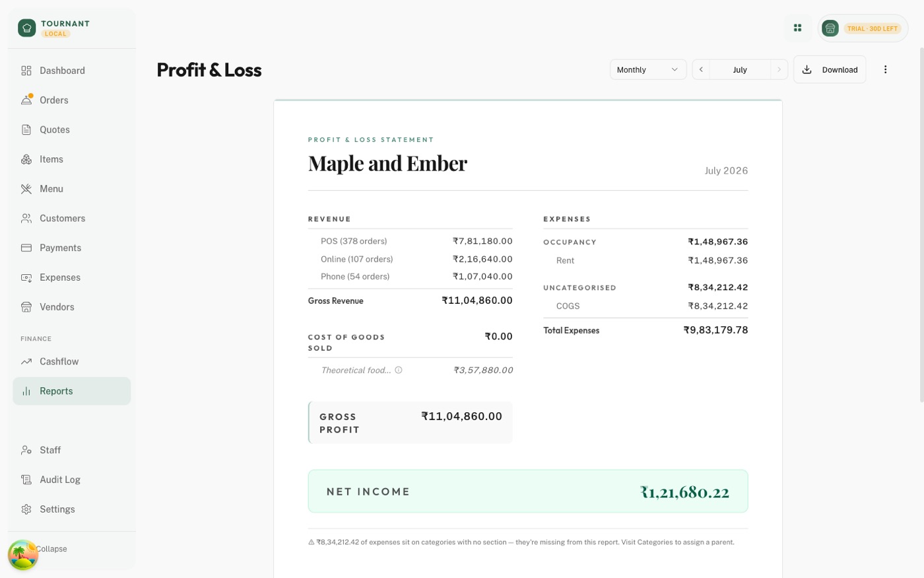Viewport: 924px width, 578px height.
Task: Open the Items cubes icon
Action: (x=26, y=159)
